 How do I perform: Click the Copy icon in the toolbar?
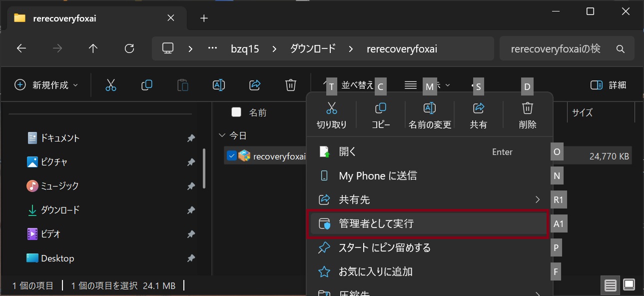[x=147, y=85]
